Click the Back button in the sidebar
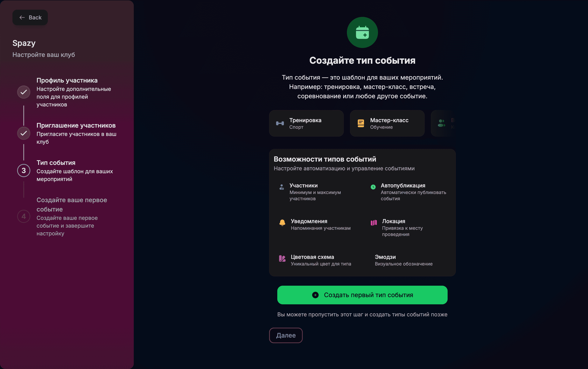The height and width of the screenshot is (369, 588). (x=30, y=17)
